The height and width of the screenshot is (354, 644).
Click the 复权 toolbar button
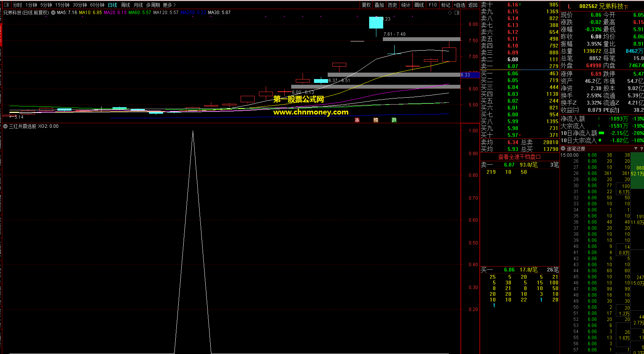click(366, 5)
